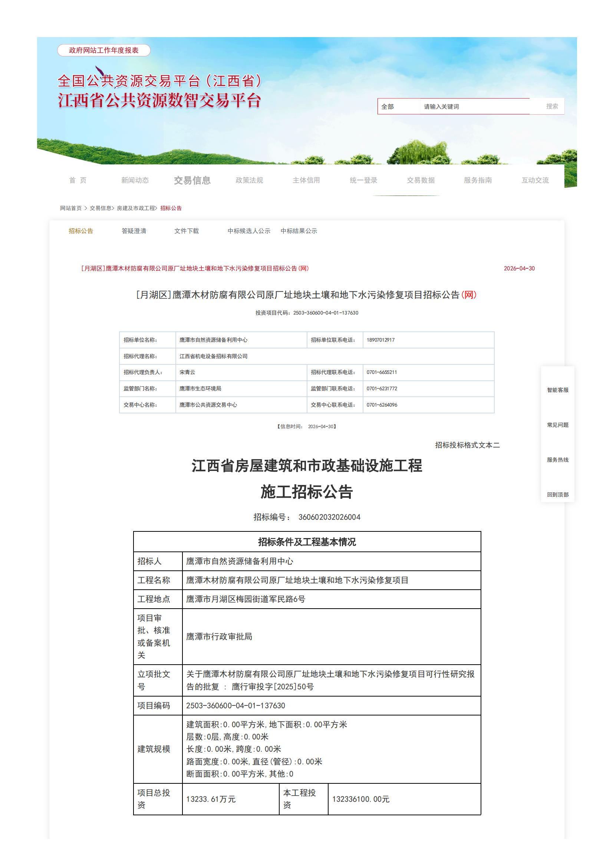Click 房建及市政工程 breadcrumb link
The image size is (613, 868).
(x=136, y=208)
